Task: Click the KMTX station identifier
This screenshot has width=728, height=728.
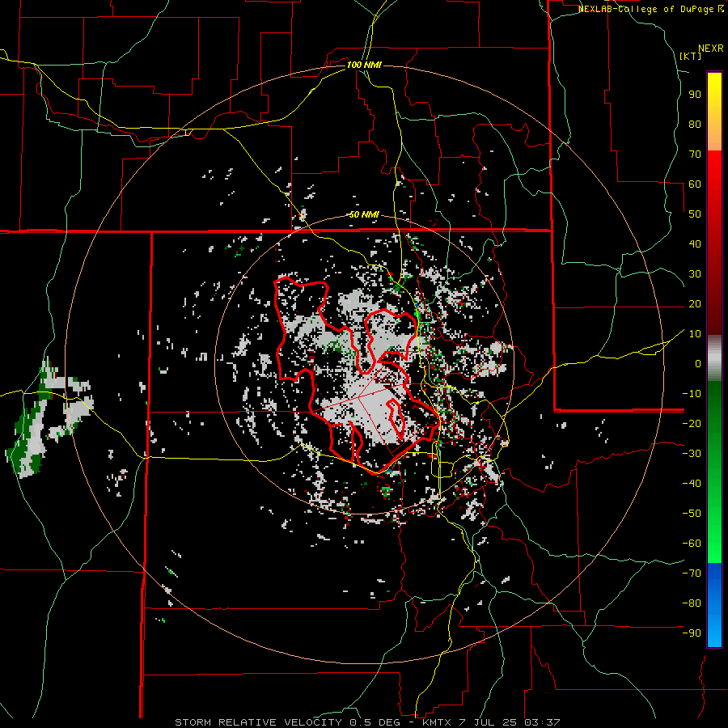Action: (x=437, y=722)
